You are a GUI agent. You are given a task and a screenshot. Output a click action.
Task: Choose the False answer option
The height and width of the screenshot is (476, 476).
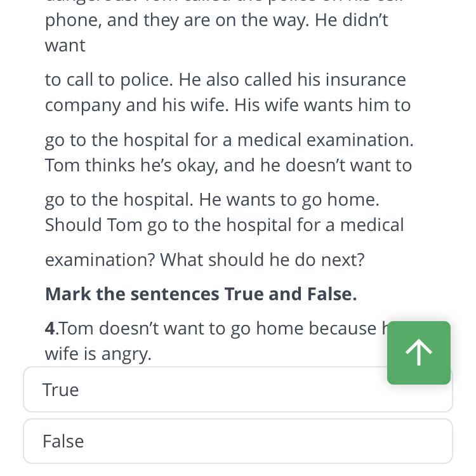click(238, 441)
